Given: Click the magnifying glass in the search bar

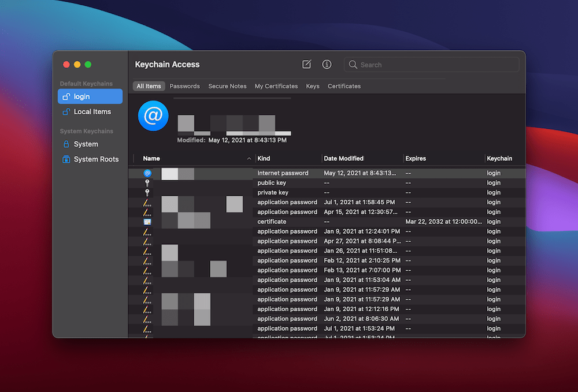Looking at the screenshot, I should click(353, 65).
